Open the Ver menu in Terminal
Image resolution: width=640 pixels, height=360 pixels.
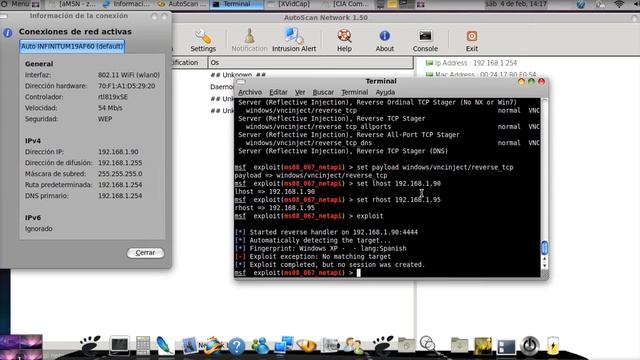pyautogui.click(x=300, y=92)
